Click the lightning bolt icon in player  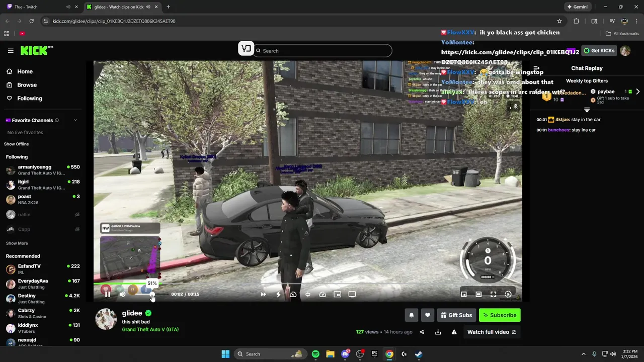[x=278, y=295]
